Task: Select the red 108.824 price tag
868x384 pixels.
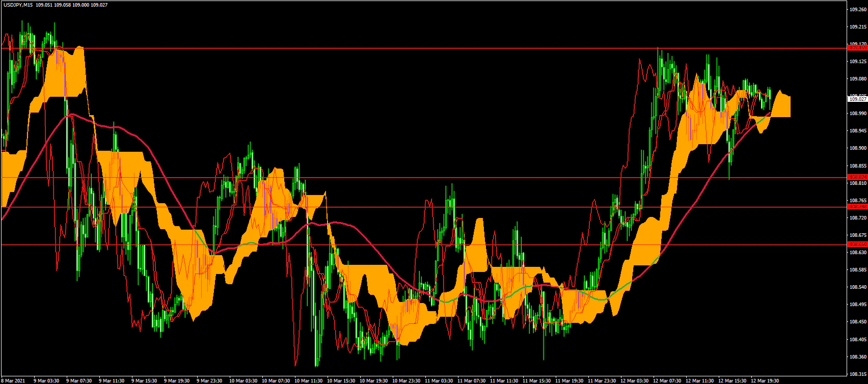Action: [x=857, y=177]
